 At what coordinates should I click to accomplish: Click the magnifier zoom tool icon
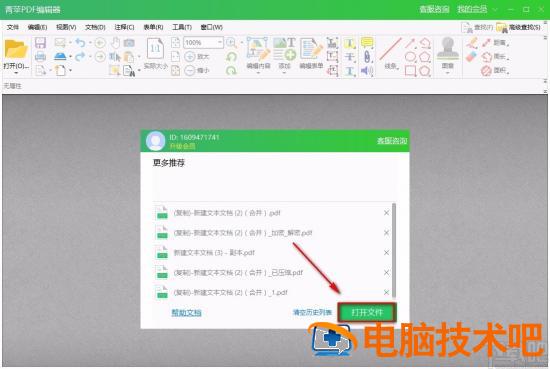tap(231, 43)
